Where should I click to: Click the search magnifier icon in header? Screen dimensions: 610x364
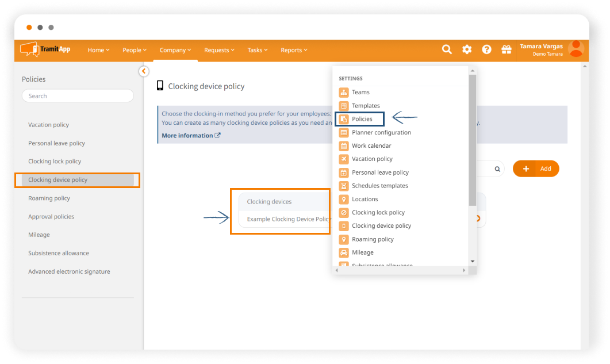click(447, 49)
